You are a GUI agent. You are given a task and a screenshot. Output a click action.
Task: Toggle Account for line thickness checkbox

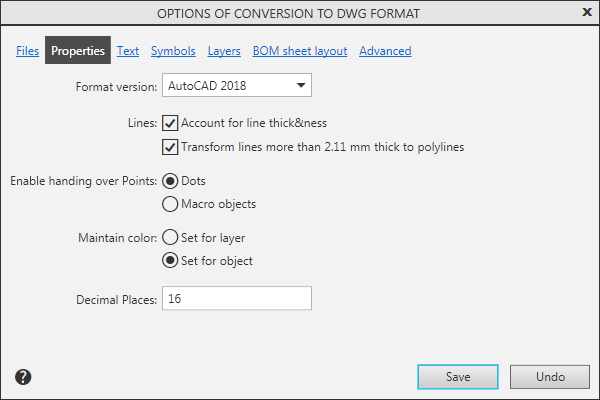pos(170,123)
